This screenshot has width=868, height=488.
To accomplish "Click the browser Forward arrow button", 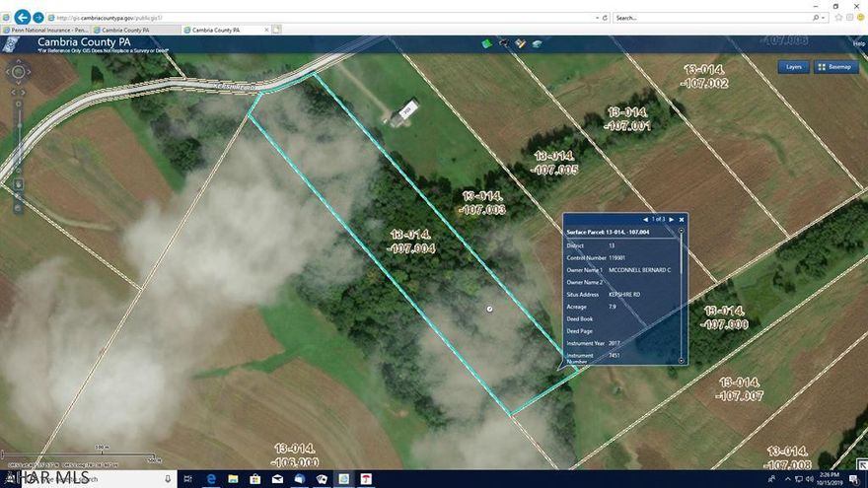I will click(x=38, y=17).
